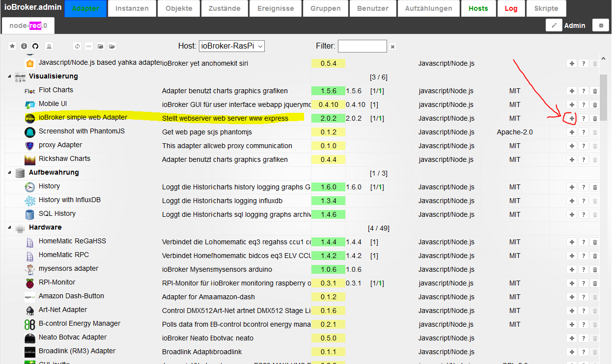Click the info toolbar icon

[24, 46]
